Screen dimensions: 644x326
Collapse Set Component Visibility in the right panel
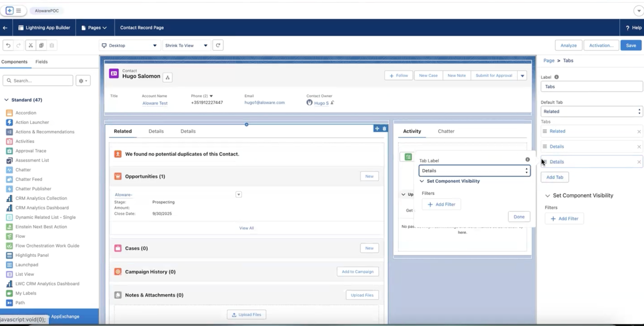(547, 195)
